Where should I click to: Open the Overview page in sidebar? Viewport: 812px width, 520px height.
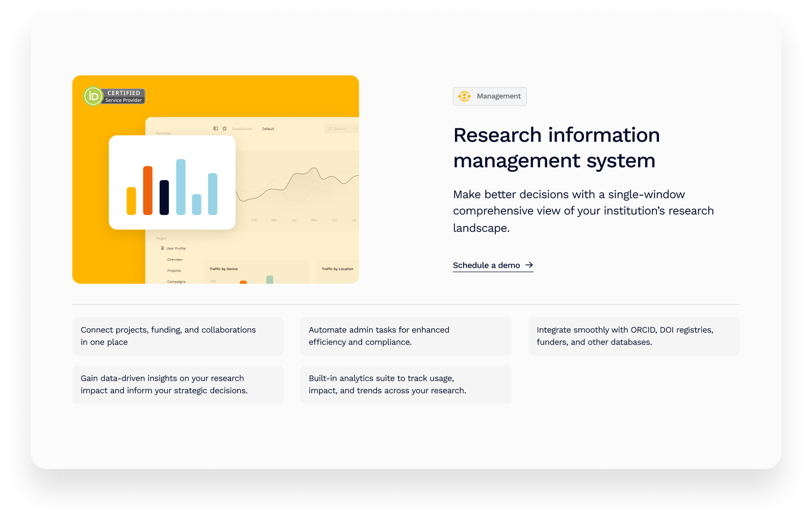tap(174, 259)
